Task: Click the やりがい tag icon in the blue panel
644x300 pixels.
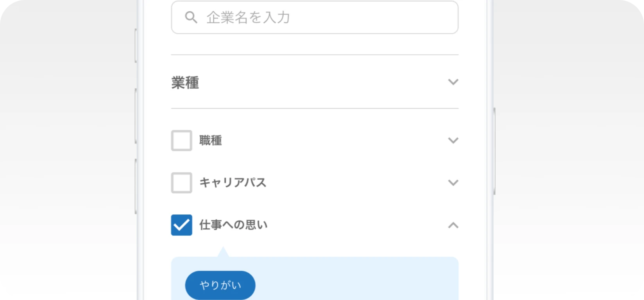Action: (x=220, y=285)
